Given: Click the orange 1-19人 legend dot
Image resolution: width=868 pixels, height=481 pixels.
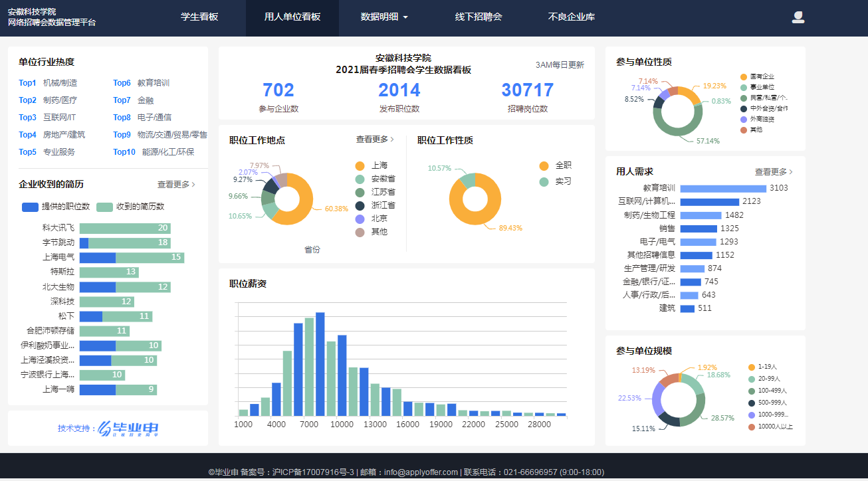Looking at the screenshot, I should 752,367.
